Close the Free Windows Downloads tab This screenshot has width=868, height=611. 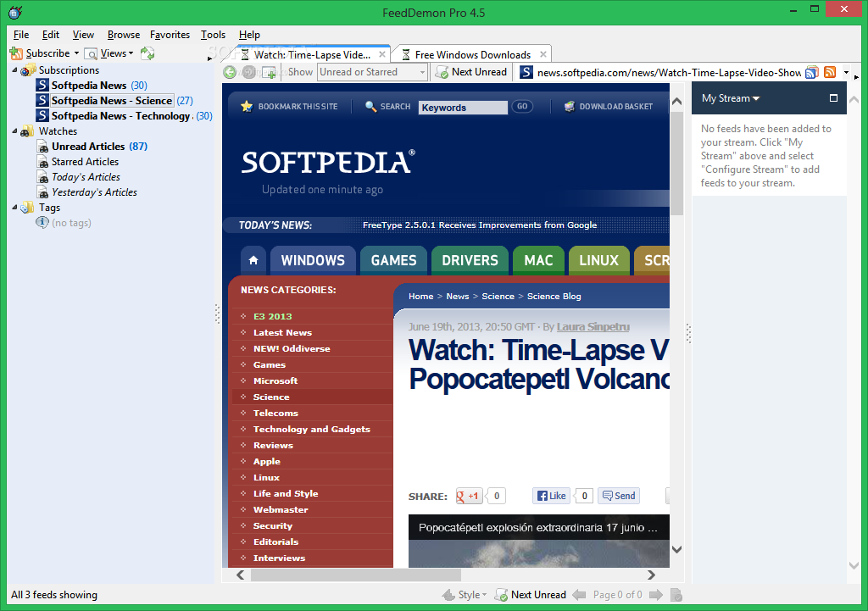(x=543, y=54)
